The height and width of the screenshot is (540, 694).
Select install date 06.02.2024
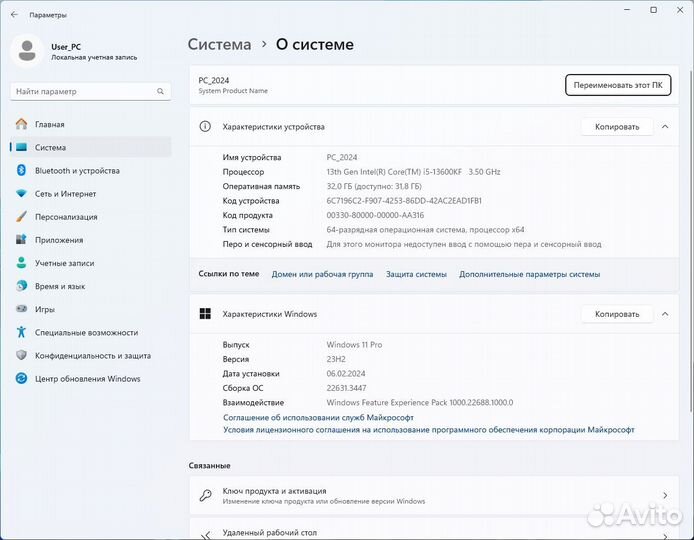point(346,374)
